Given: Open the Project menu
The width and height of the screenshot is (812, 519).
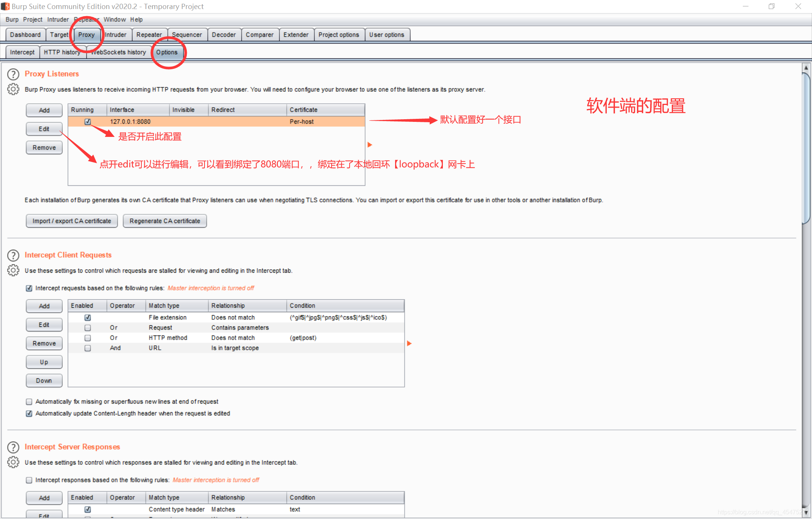Looking at the screenshot, I should tap(33, 20).
